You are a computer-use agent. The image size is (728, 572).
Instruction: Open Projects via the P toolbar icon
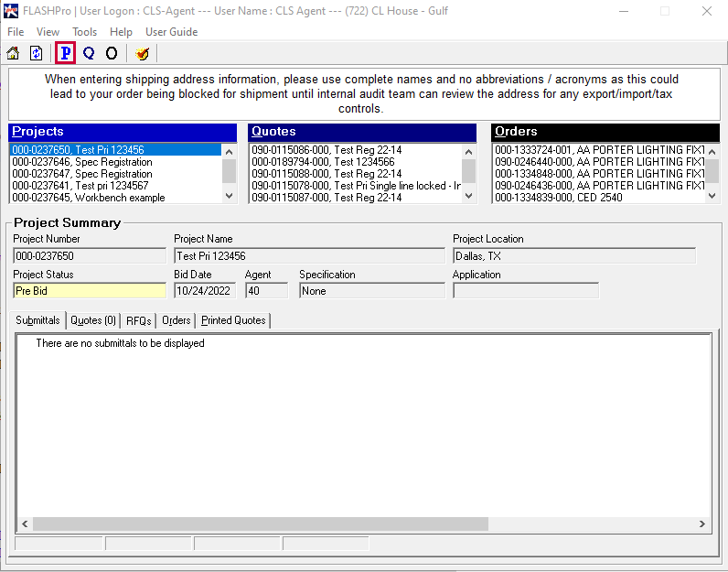click(65, 53)
